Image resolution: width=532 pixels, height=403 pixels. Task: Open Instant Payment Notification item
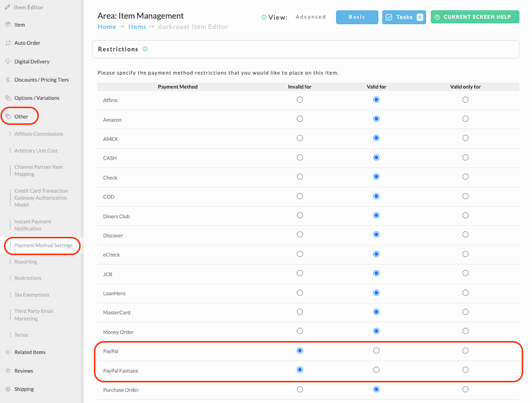pos(32,225)
